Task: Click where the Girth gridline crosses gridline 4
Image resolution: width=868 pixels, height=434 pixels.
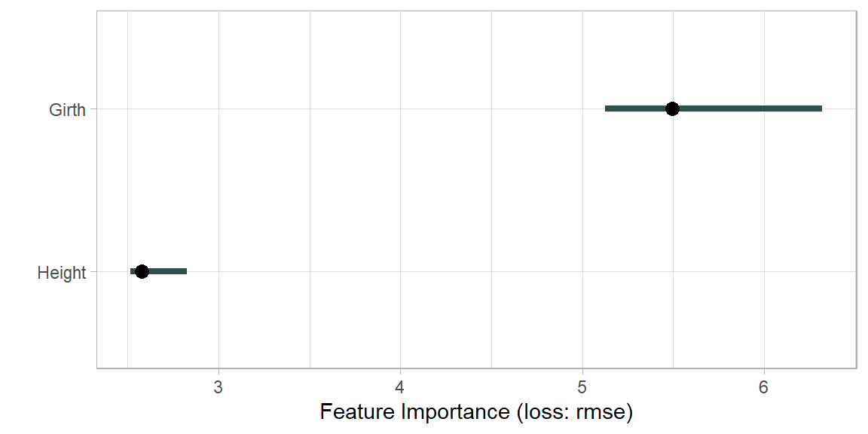Action: tap(400, 108)
